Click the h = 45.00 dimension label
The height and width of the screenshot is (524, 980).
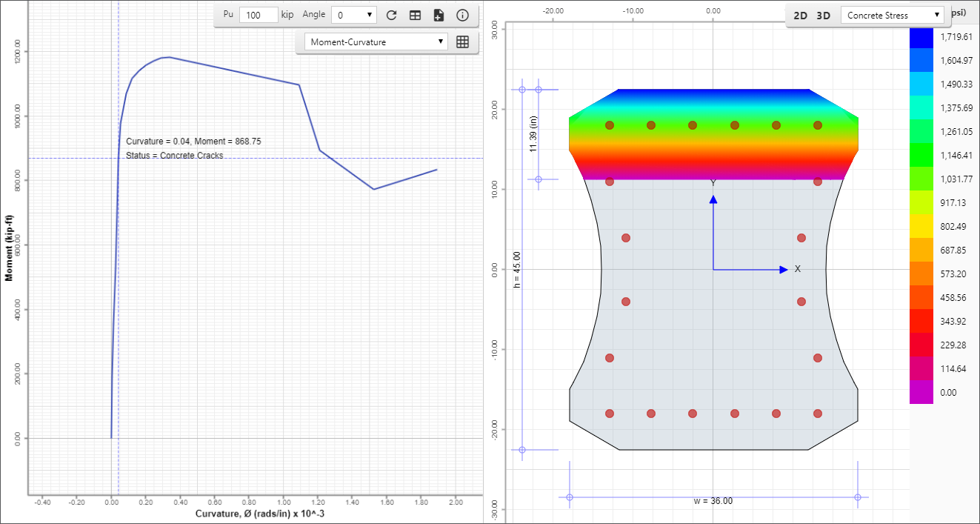coord(517,270)
